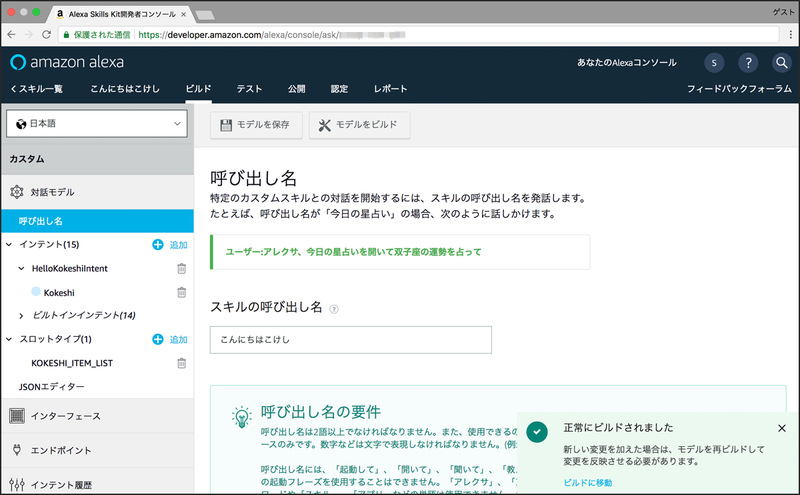Close the Alexa Skills Kit browser tab

[x=184, y=14]
